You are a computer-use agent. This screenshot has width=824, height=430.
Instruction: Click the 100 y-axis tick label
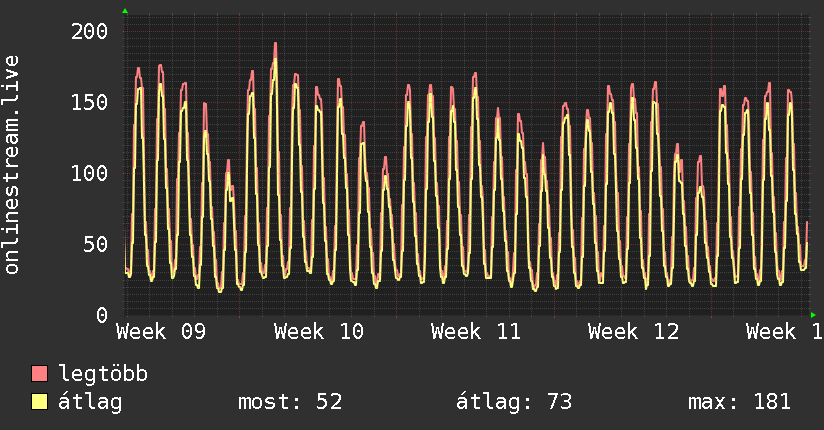pos(89,173)
